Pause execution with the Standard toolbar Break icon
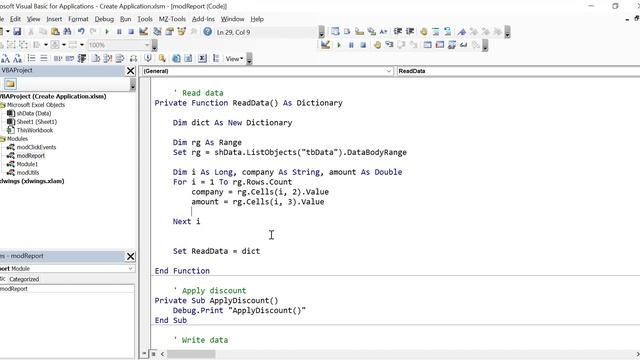This screenshot has height=360, width=640. click(119, 32)
